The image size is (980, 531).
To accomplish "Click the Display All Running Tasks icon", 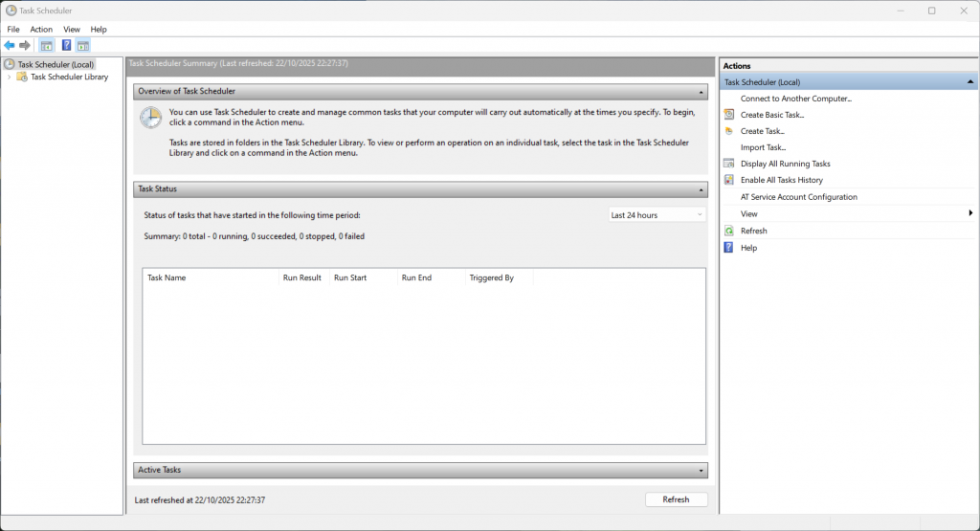I will pyautogui.click(x=728, y=164).
